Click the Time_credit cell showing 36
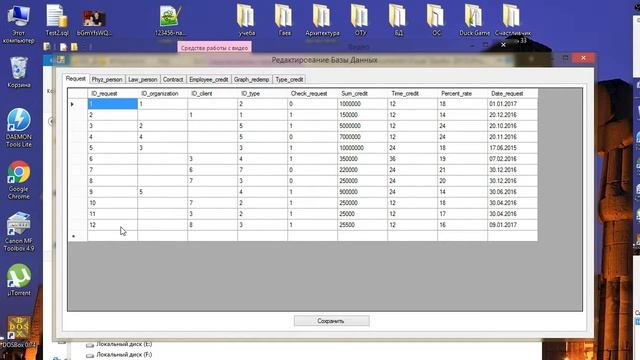 pyautogui.click(x=412, y=159)
